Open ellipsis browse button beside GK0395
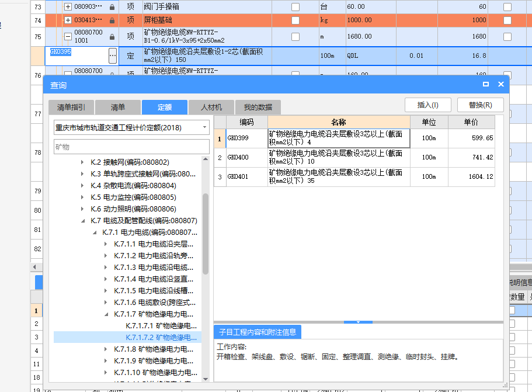Image resolution: width=532 pixels, height=392 pixels. pos(113,55)
